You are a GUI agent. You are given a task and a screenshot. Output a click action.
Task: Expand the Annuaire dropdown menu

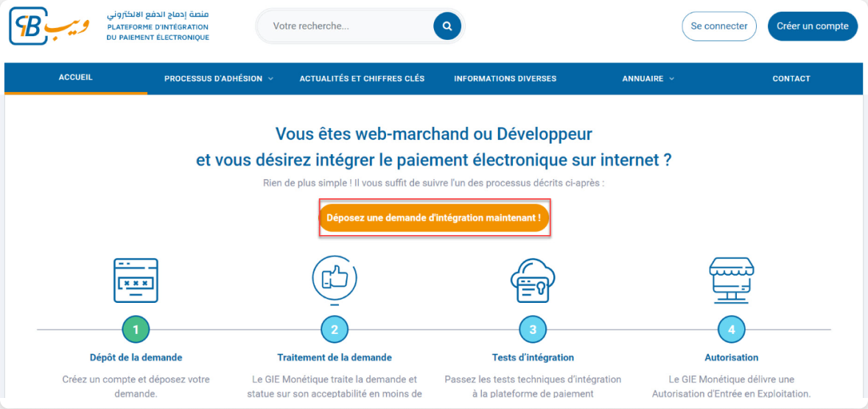click(x=648, y=79)
